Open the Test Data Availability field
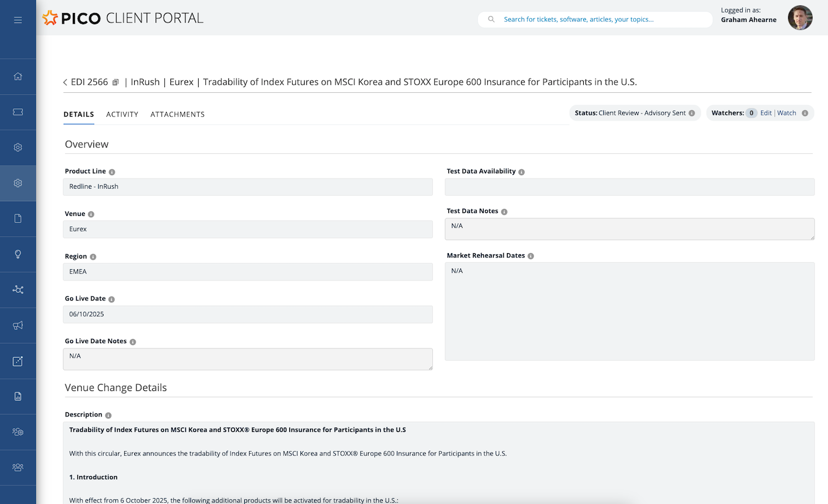 click(629, 187)
